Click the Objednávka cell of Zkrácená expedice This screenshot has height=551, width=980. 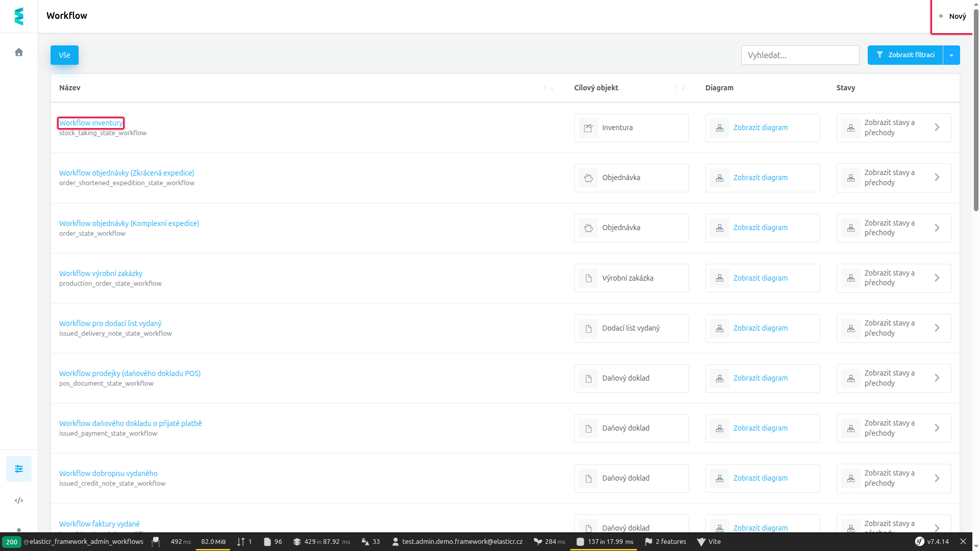(x=631, y=178)
